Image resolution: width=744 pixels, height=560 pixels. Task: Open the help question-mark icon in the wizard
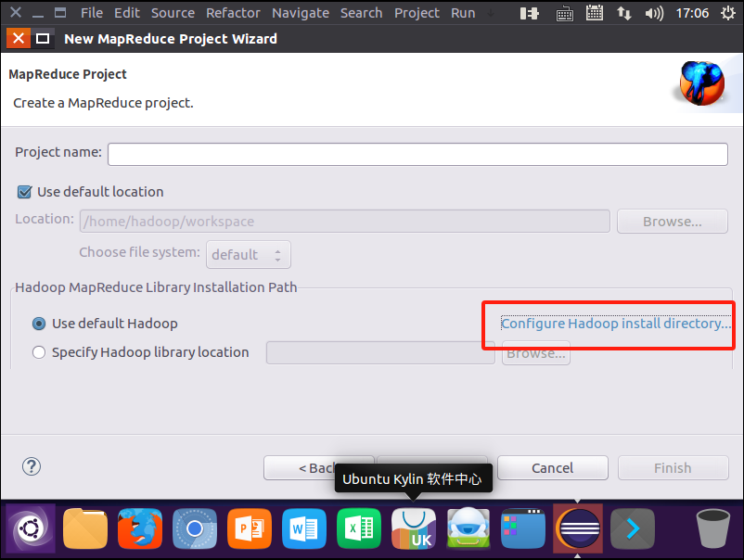pyautogui.click(x=31, y=466)
